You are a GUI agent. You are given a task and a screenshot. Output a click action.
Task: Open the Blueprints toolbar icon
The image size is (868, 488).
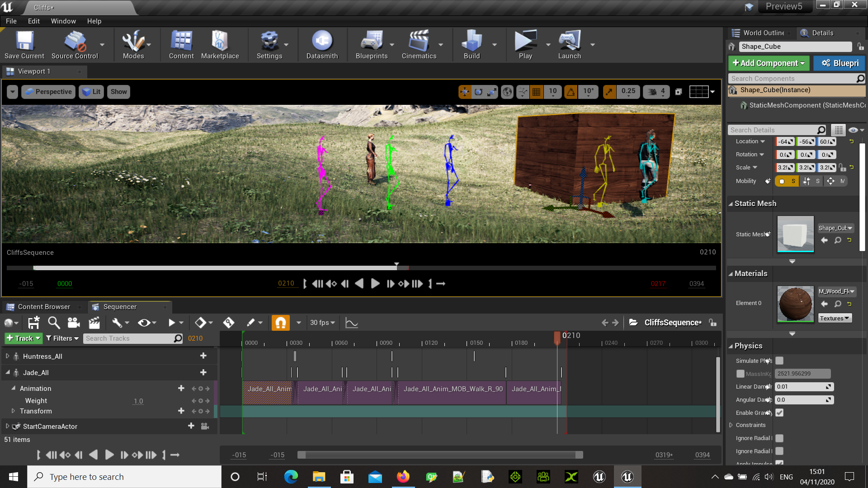tap(372, 45)
